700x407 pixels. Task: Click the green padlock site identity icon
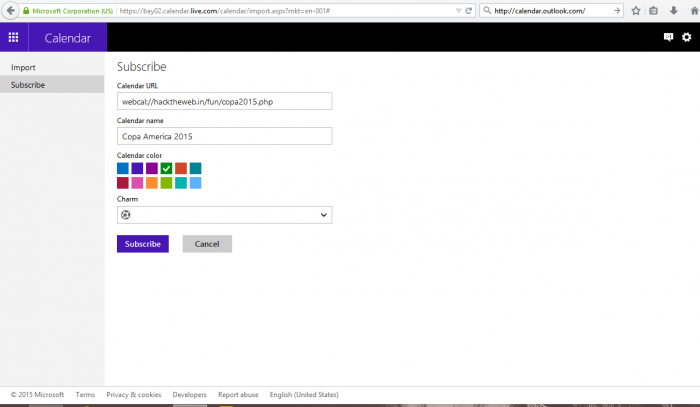(26, 11)
